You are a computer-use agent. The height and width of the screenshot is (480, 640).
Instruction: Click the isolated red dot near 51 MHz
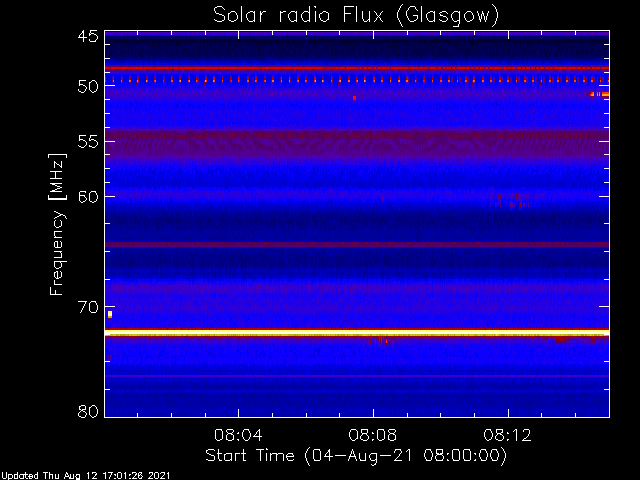point(354,98)
